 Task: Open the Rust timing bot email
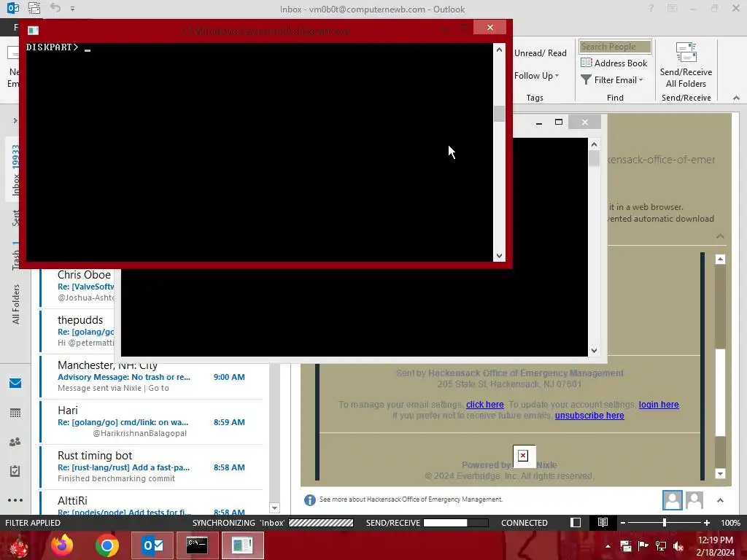tap(152, 467)
